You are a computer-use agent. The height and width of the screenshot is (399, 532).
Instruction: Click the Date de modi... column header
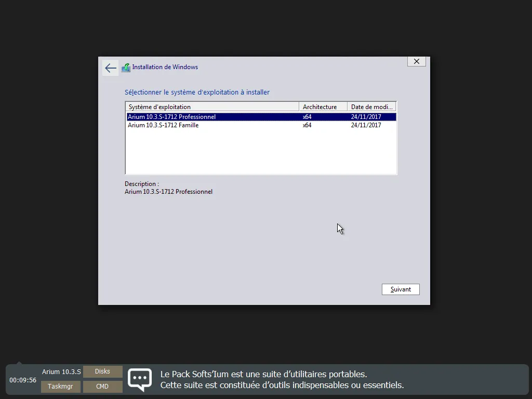[372, 107]
